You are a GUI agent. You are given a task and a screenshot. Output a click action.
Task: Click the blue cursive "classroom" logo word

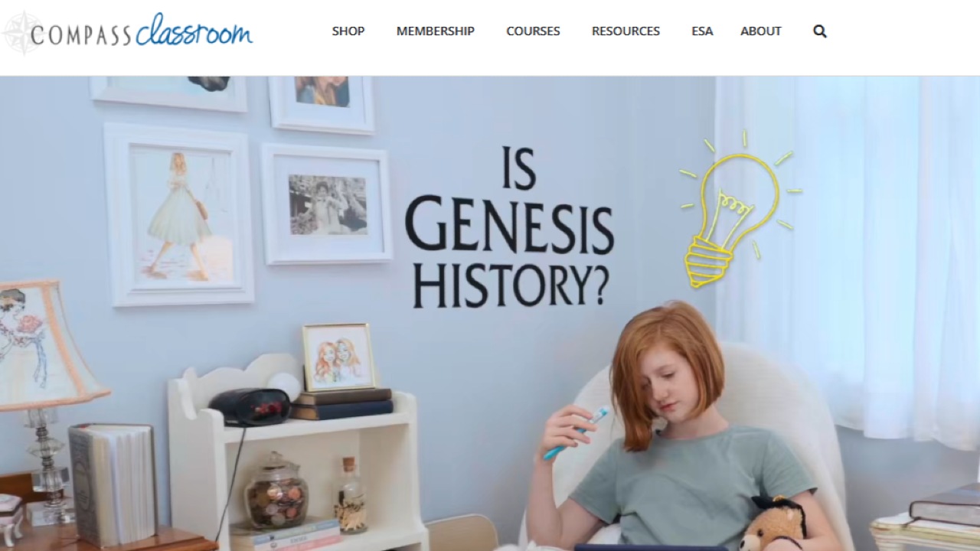(x=194, y=31)
